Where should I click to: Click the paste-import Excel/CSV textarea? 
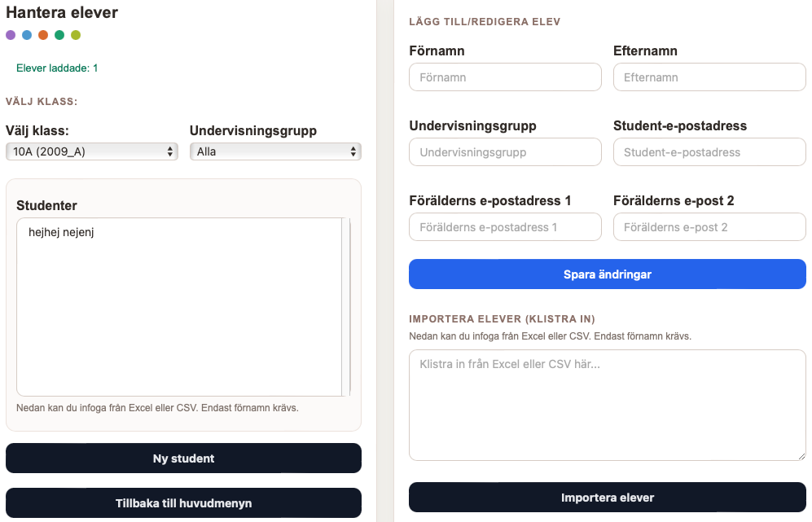click(x=607, y=405)
